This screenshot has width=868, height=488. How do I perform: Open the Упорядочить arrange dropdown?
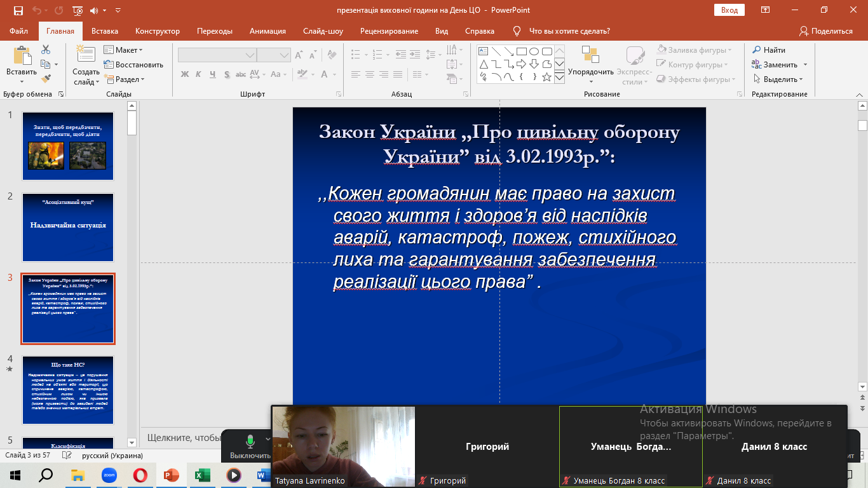pos(590,65)
